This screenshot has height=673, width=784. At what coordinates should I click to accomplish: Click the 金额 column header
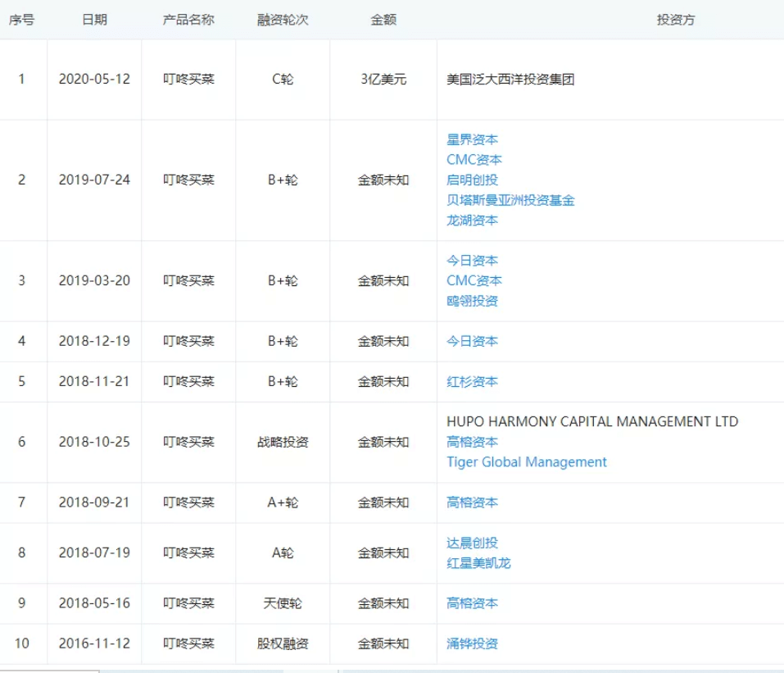click(x=383, y=20)
